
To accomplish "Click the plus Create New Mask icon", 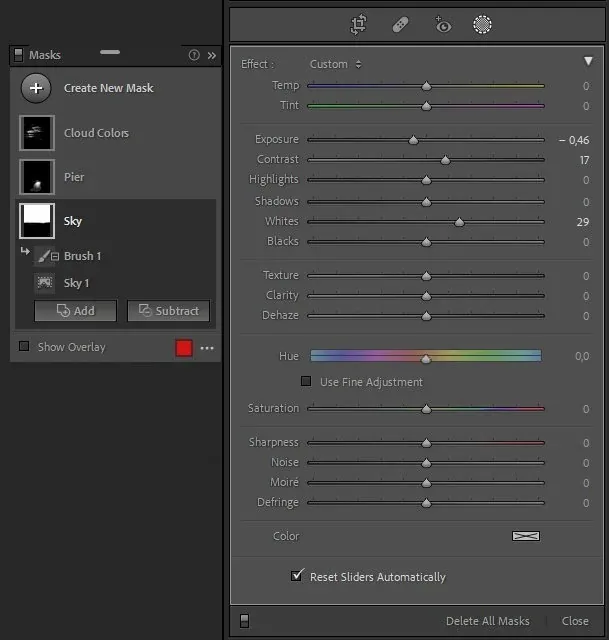I will tap(36, 88).
